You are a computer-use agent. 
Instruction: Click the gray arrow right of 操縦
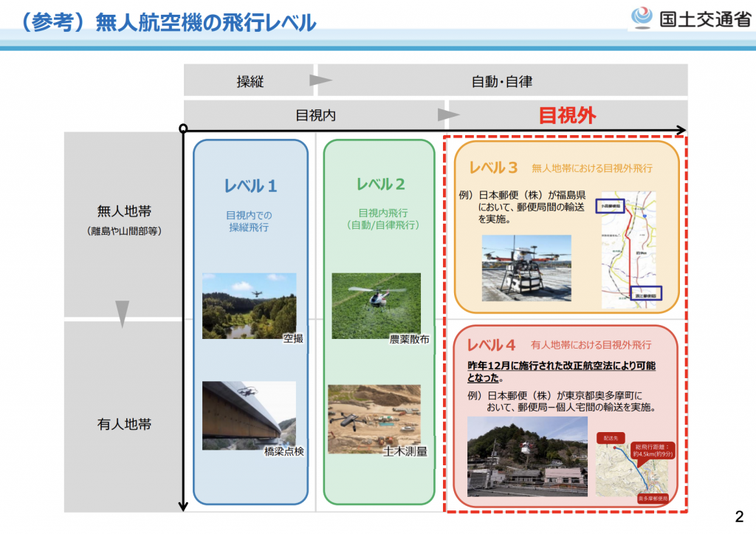pyautogui.click(x=320, y=81)
